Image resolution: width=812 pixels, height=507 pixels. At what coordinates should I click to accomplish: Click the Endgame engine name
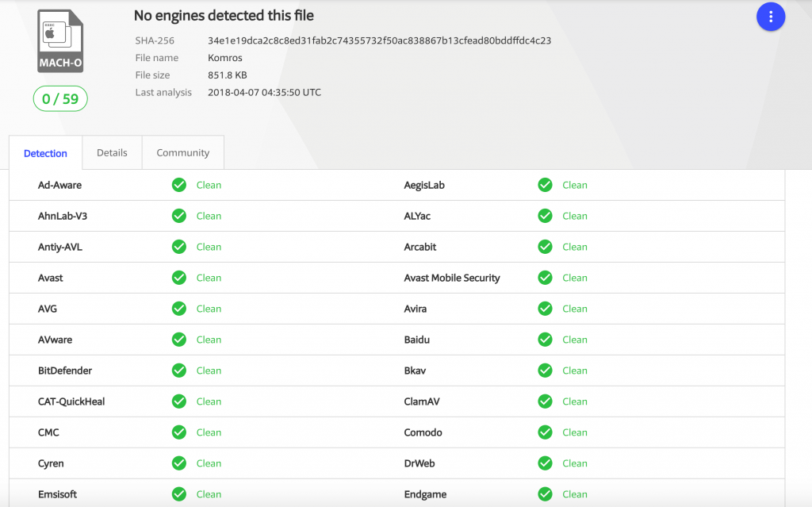tap(425, 494)
